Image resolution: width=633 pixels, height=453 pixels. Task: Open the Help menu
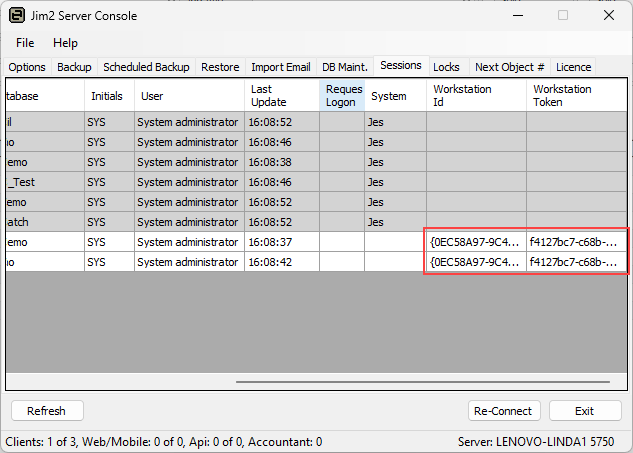pos(65,43)
